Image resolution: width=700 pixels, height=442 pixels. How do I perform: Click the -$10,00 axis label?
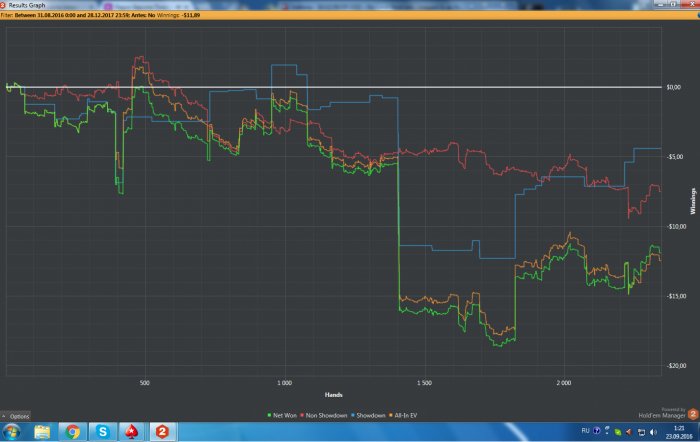[x=676, y=226]
